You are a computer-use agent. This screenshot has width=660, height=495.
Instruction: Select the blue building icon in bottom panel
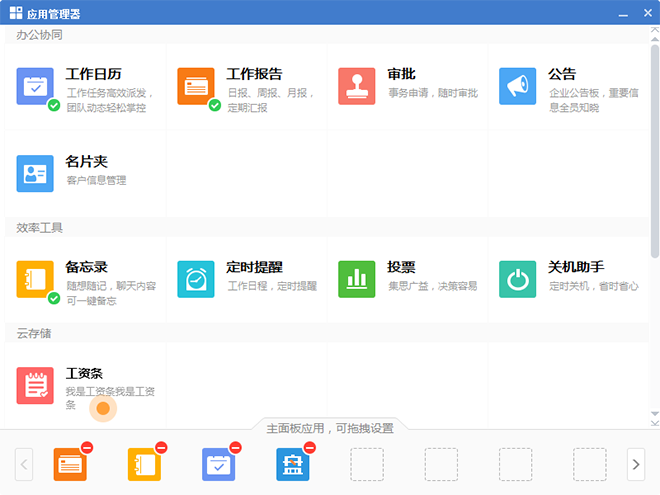293,464
